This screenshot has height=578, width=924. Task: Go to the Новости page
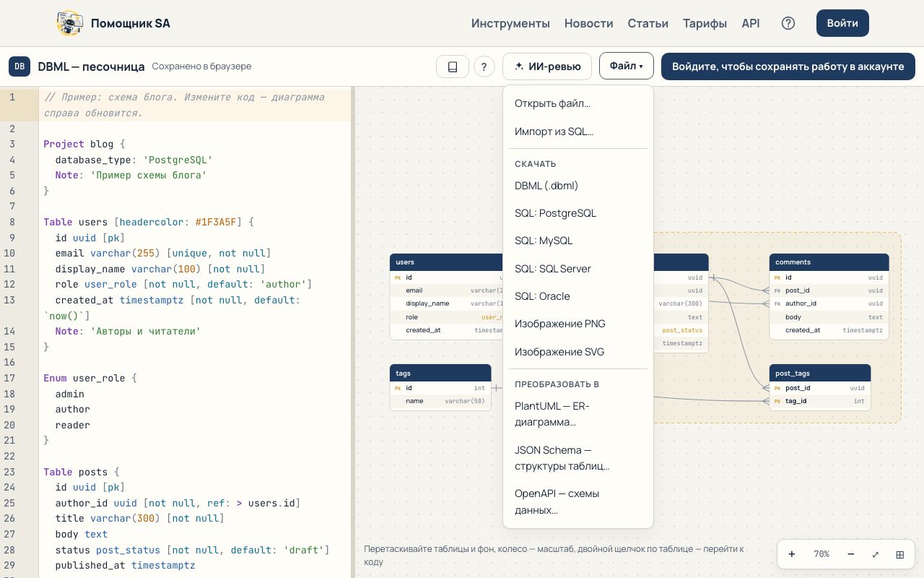tap(589, 23)
